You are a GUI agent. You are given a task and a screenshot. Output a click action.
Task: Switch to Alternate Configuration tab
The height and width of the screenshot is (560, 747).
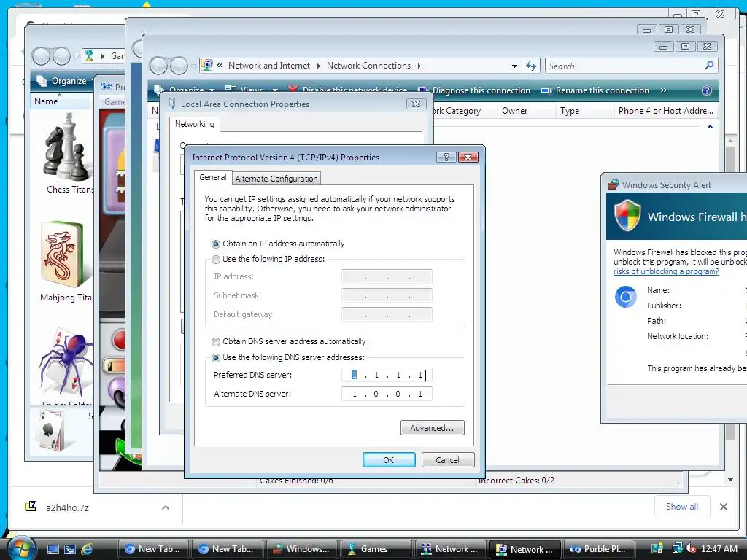pyautogui.click(x=276, y=179)
